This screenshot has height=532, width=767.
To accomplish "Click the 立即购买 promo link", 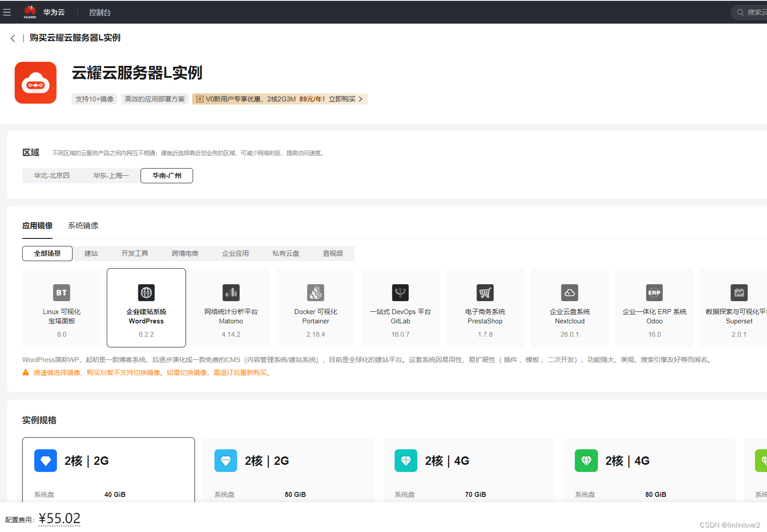I will (342, 99).
